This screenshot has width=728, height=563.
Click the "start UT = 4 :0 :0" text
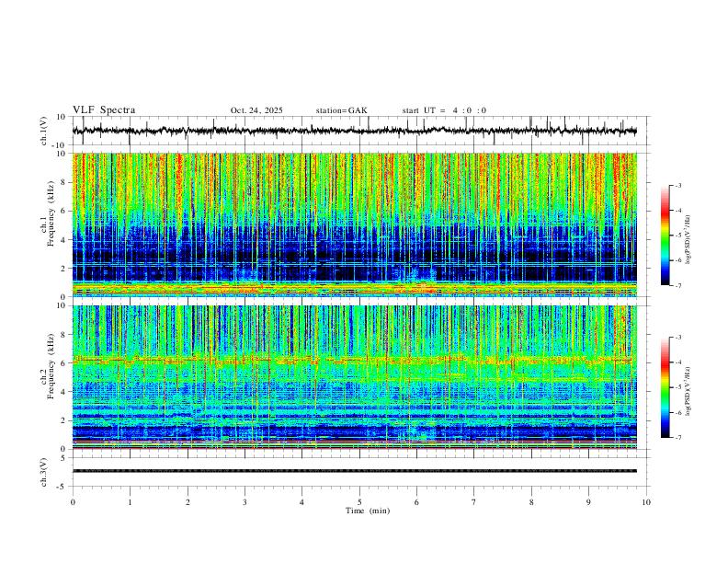pos(444,110)
